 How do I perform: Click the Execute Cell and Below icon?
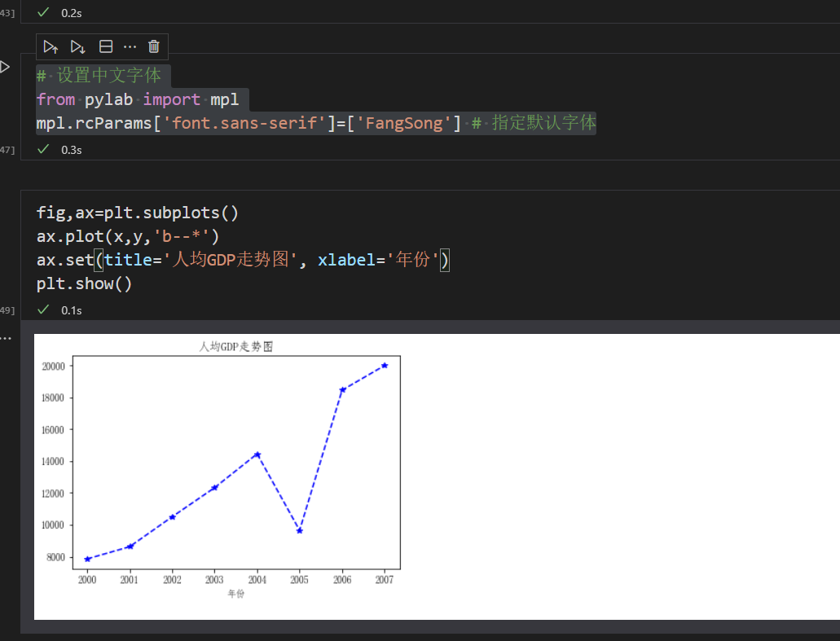click(x=78, y=46)
